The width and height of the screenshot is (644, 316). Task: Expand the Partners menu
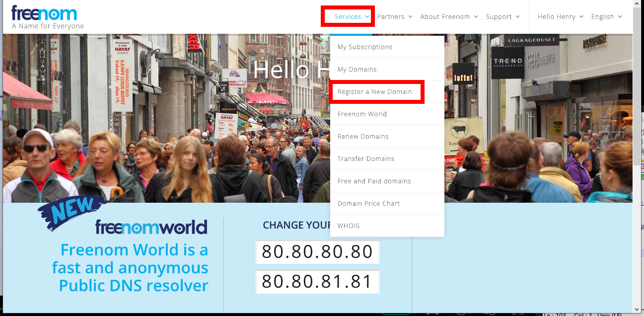(x=395, y=16)
